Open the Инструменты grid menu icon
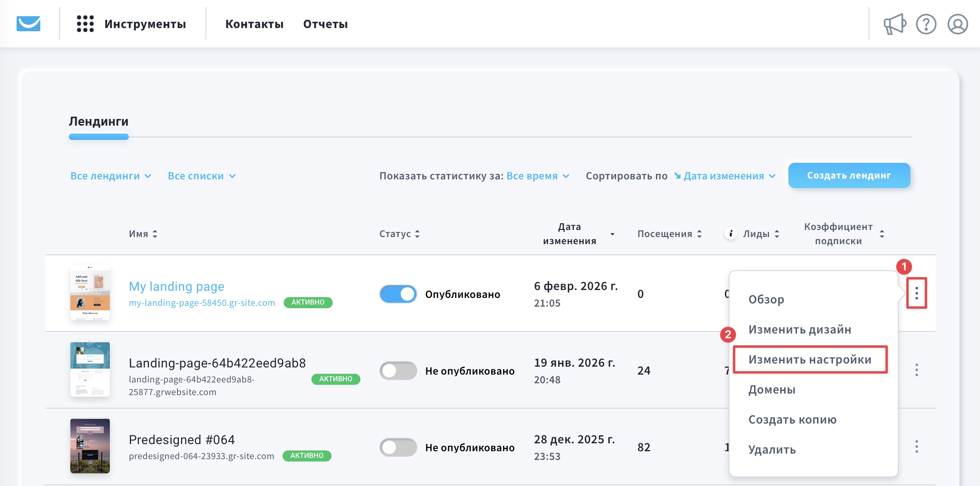980x486 pixels. [85, 24]
